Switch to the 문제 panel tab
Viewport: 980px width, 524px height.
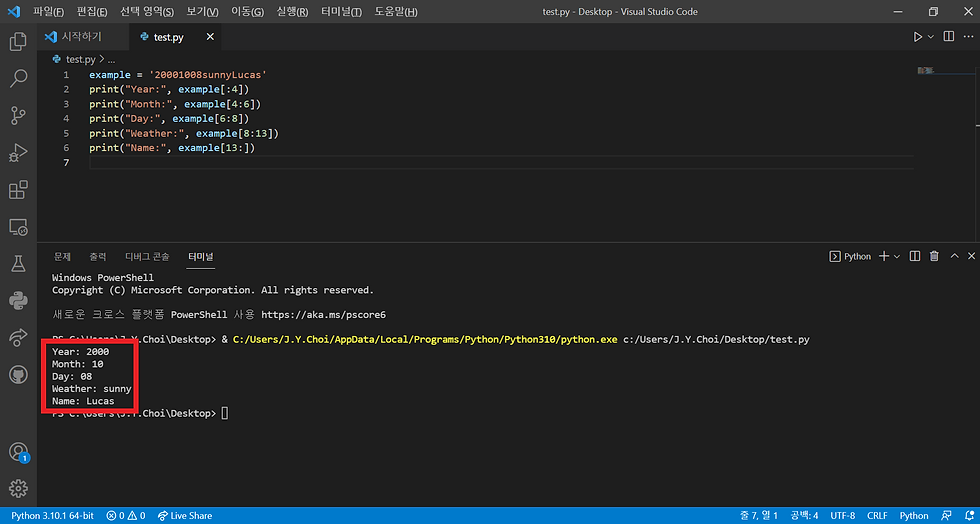[x=62, y=256]
